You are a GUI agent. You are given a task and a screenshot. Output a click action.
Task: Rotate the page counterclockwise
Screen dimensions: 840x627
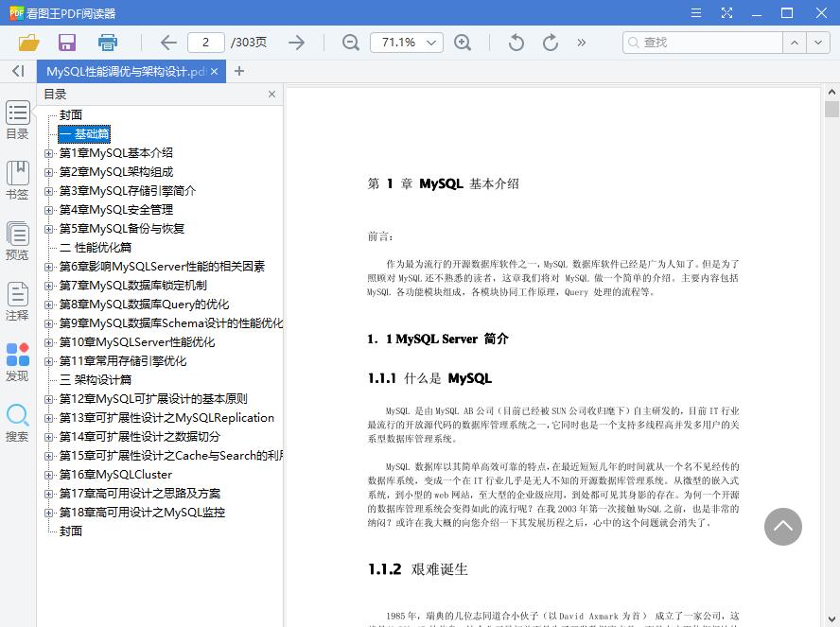point(516,43)
